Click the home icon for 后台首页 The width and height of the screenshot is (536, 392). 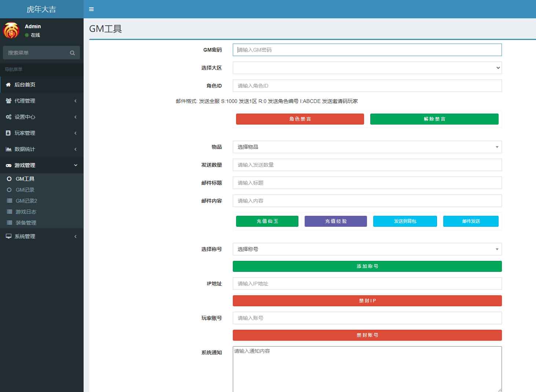pyautogui.click(x=8, y=85)
